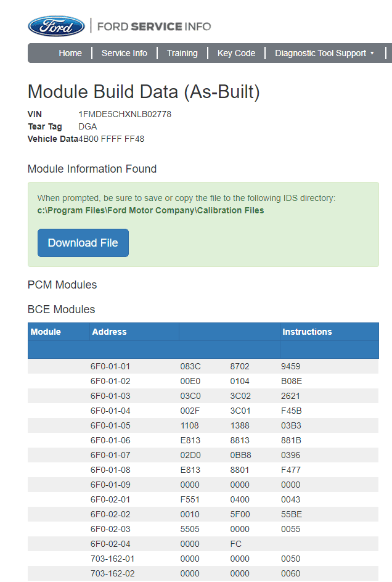This screenshot has width=392, height=582.
Task: Open the Service Info menu item
Action: tap(125, 53)
